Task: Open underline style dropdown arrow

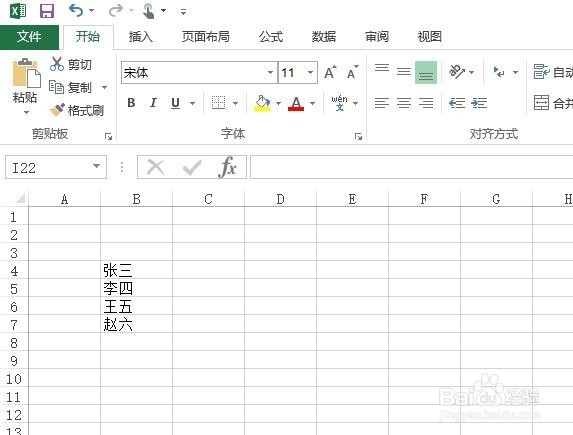Action: 192,103
